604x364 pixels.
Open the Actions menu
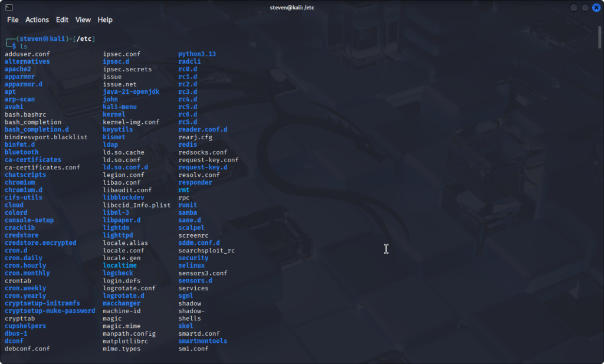click(37, 19)
